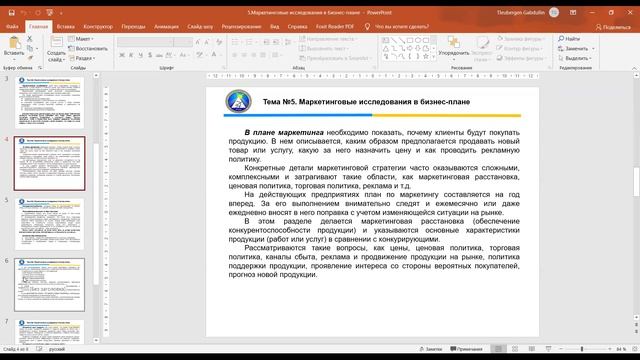The height and width of the screenshot is (360, 640).
Task: Cut selection with the scissors icon
Action: coord(29,38)
